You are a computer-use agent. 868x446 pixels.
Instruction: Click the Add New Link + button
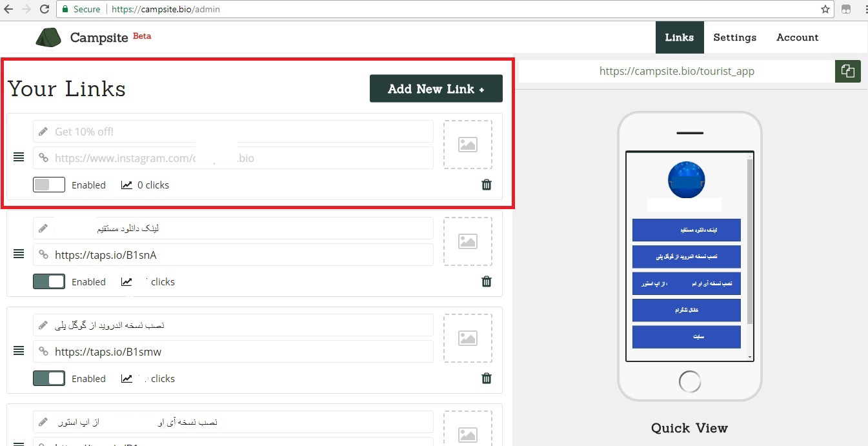click(436, 88)
